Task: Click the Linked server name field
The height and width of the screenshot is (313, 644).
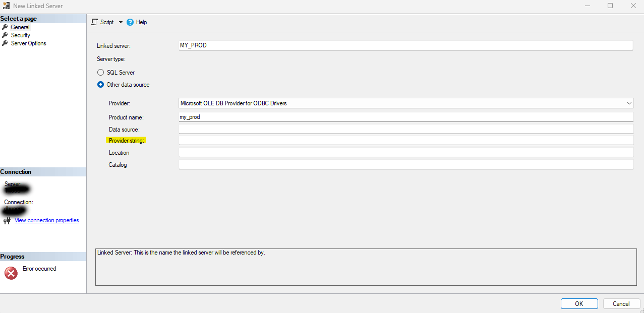Action: 353,45
